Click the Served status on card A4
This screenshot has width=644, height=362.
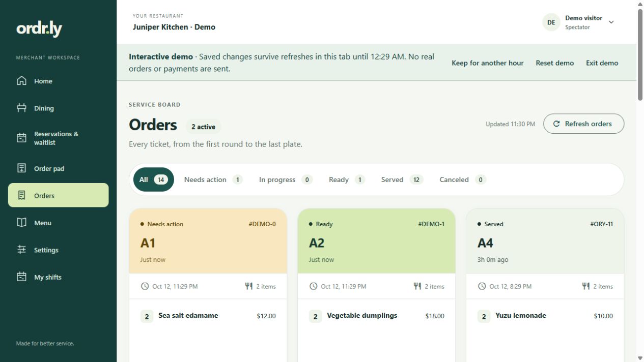(490, 224)
